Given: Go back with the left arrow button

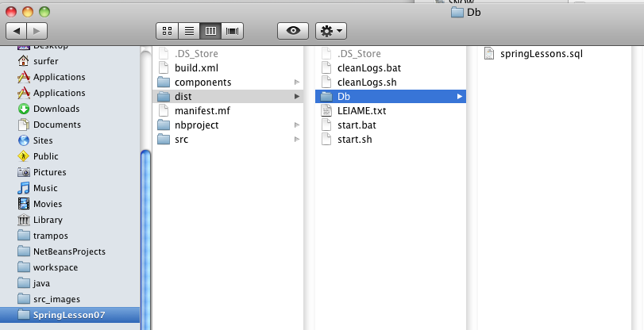Looking at the screenshot, I should click(17, 31).
